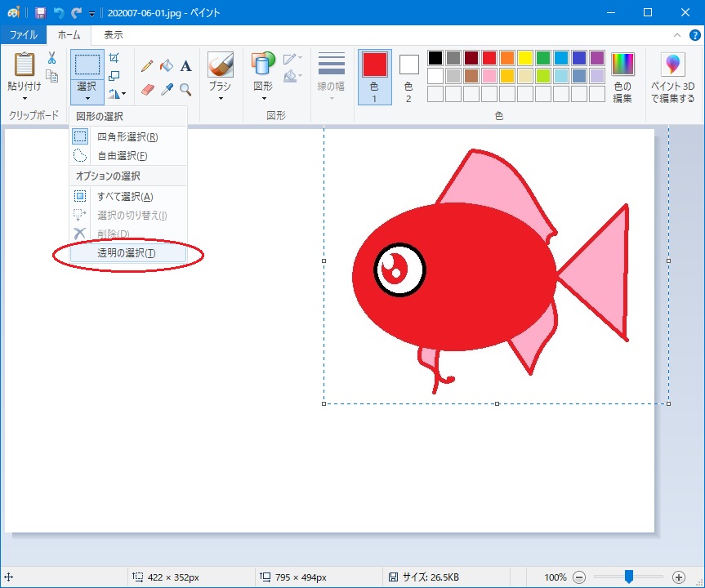Click the Shapes gallery icon
This screenshot has width=705, height=588.
263,63
